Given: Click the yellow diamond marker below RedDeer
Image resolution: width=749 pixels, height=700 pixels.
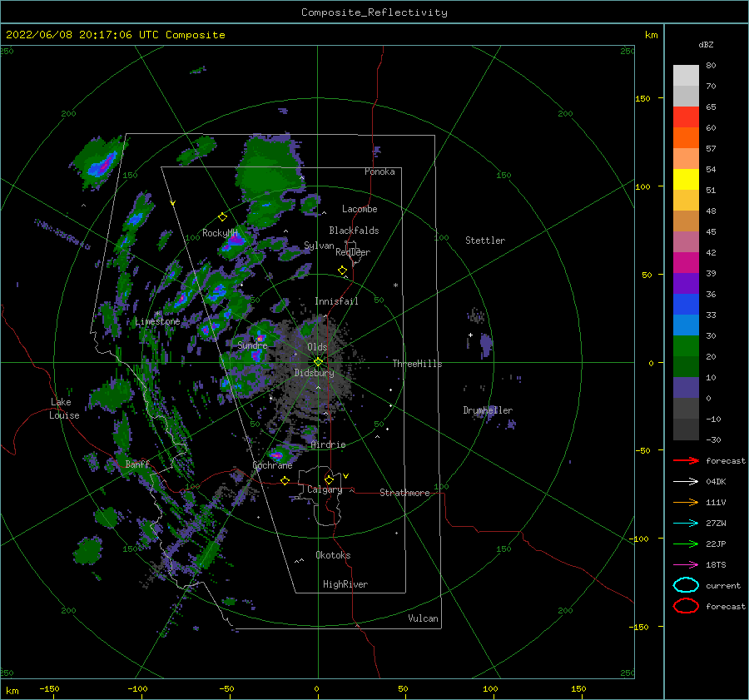Looking at the screenshot, I should [x=343, y=271].
